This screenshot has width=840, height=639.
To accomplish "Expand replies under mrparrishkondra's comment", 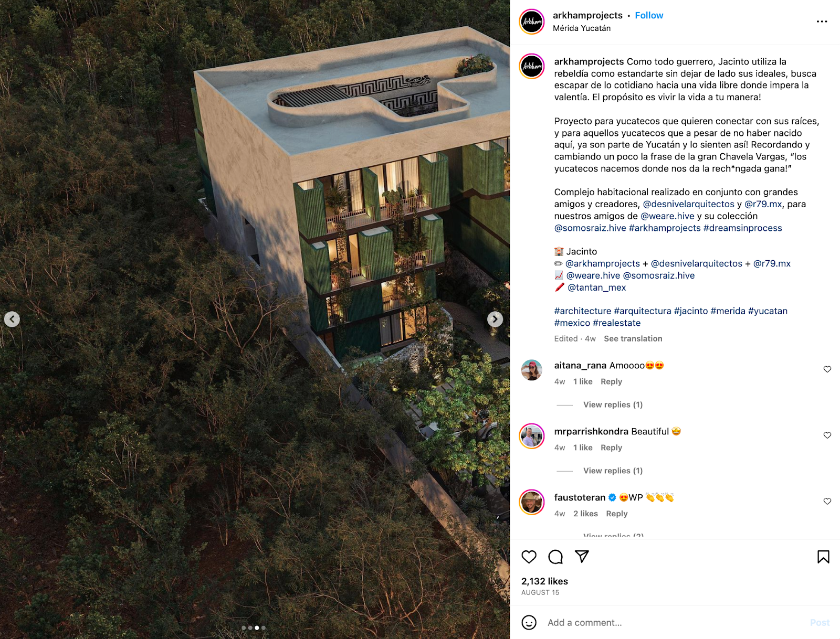I will pos(613,471).
